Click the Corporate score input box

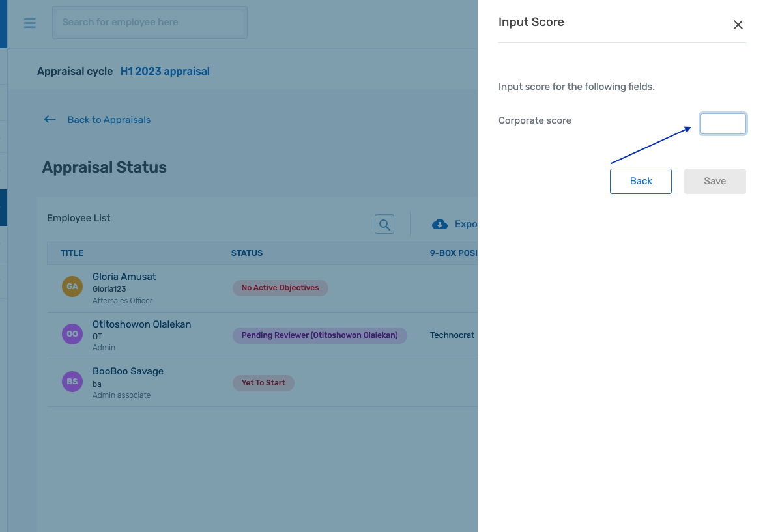tap(723, 124)
